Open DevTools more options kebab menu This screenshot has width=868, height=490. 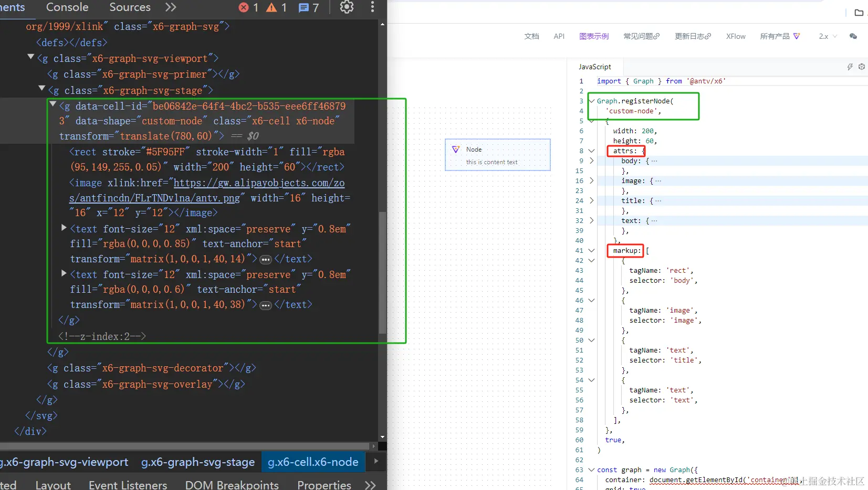(372, 7)
